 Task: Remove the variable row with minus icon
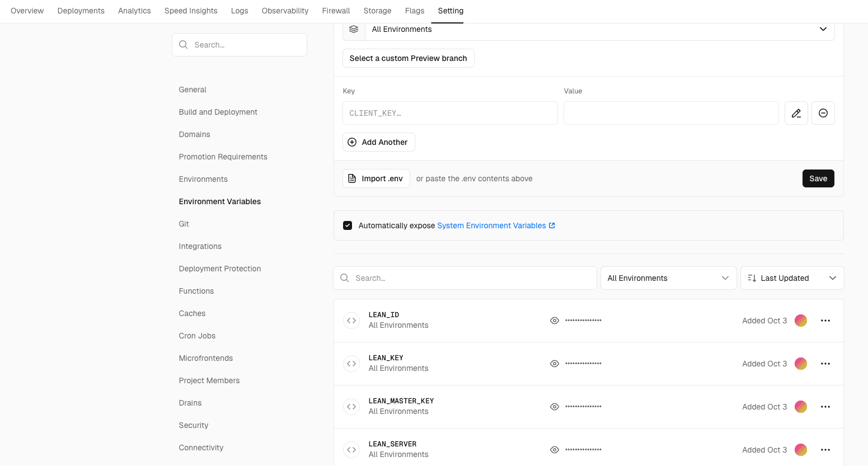(823, 113)
